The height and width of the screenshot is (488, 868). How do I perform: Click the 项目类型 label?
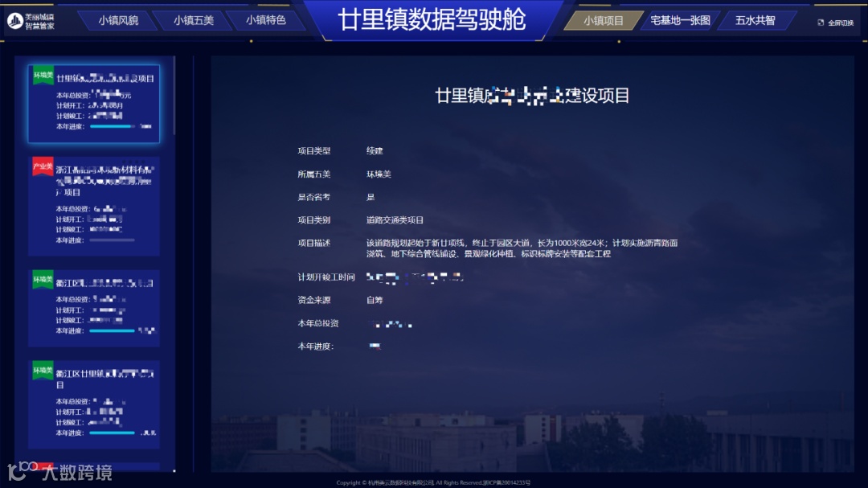pos(314,150)
